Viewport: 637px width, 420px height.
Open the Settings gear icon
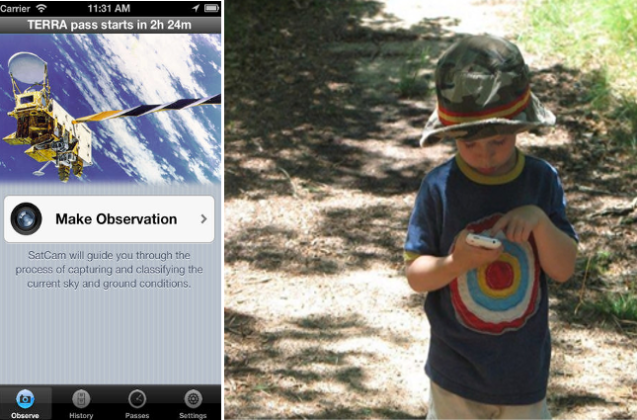click(193, 399)
